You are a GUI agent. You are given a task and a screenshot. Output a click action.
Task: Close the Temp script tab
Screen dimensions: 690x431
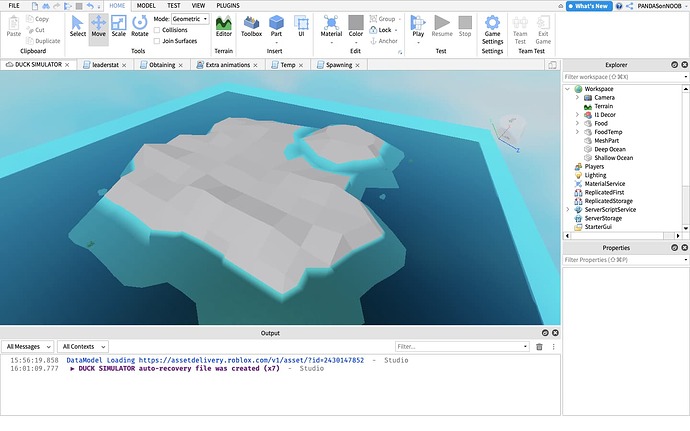301,65
